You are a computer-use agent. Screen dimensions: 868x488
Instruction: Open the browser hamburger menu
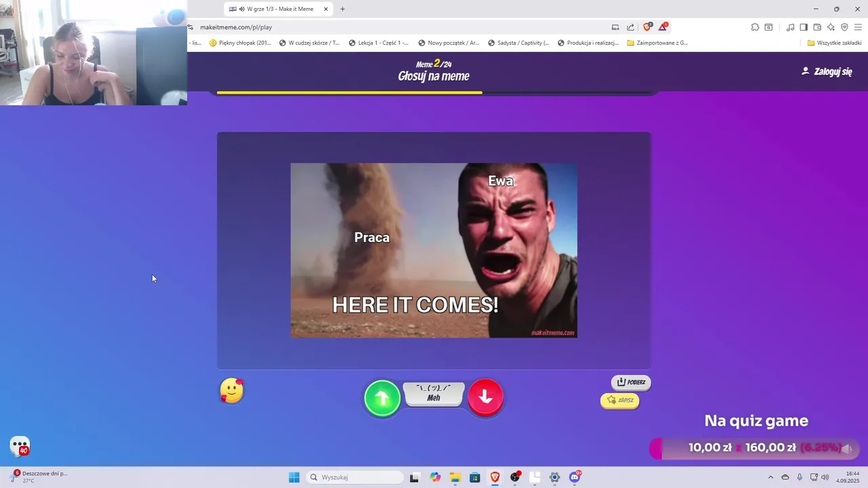[858, 27]
